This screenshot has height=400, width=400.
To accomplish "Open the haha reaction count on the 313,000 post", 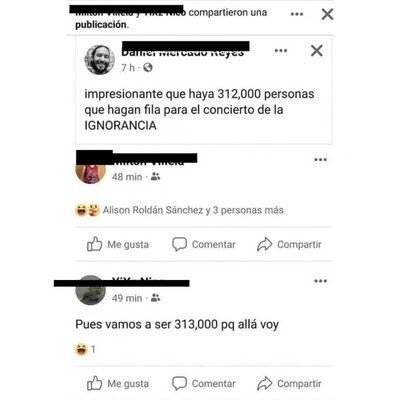I will point(86,349).
